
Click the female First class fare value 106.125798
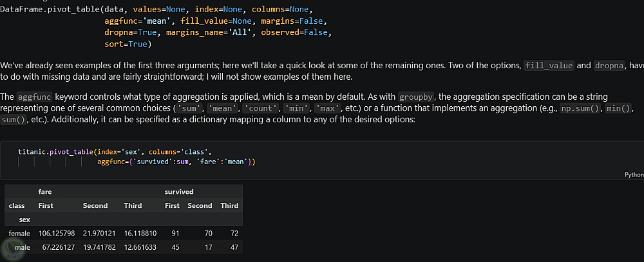point(57,233)
